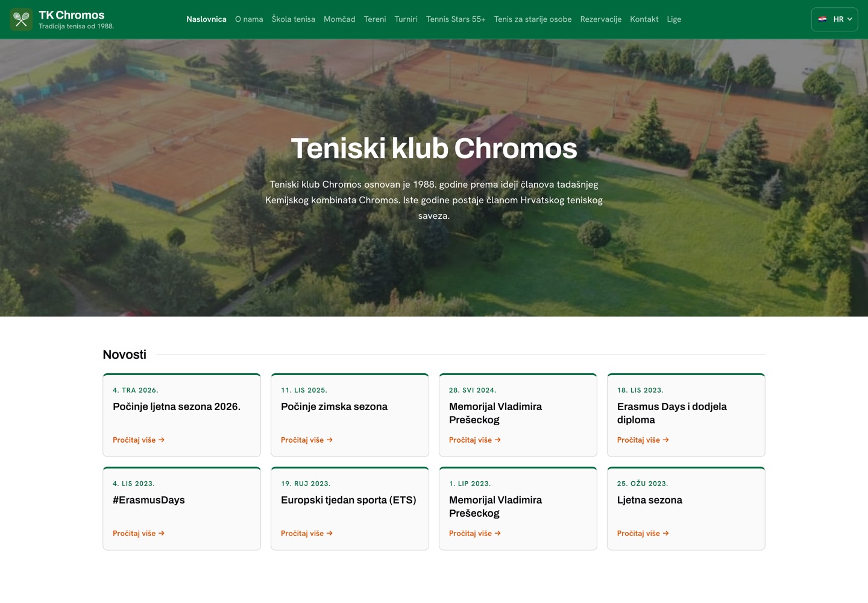This screenshot has height=603, width=868.
Task: Click the Teniski klub Chromos hero title
Action: pyautogui.click(x=434, y=148)
